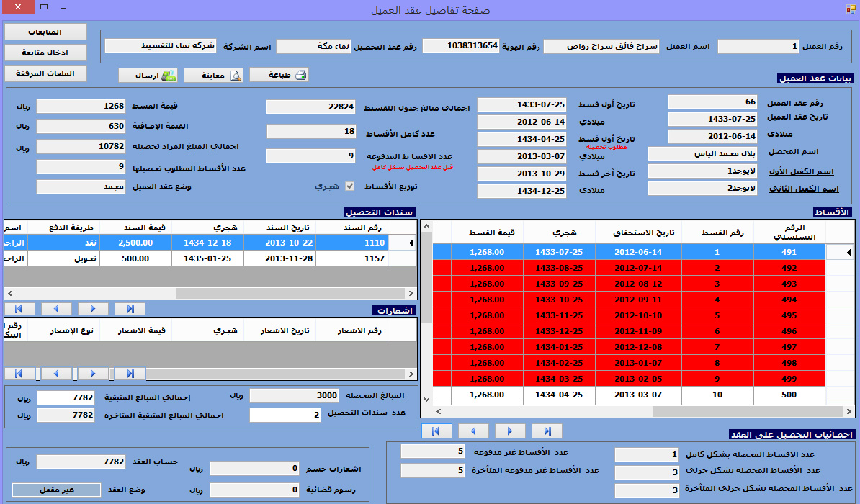Click the ادخال متابعة button
Viewport: 860px width, 504px height.
coord(45,53)
